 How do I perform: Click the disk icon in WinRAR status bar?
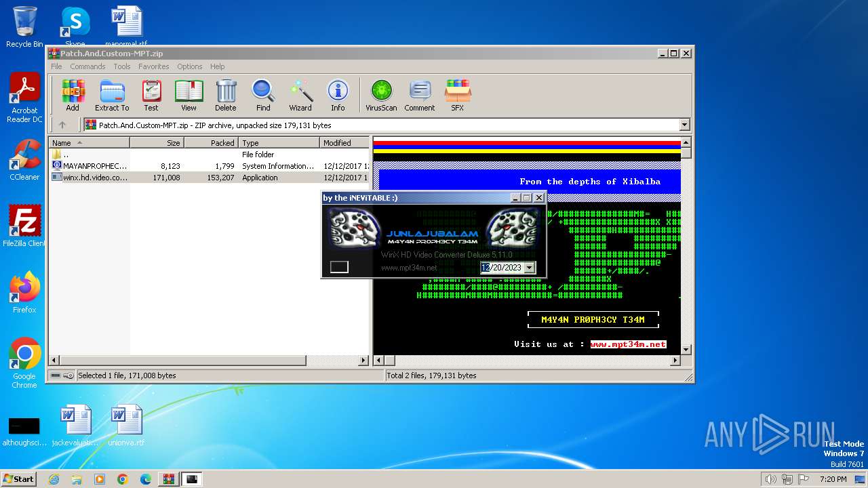click(56, 375)
